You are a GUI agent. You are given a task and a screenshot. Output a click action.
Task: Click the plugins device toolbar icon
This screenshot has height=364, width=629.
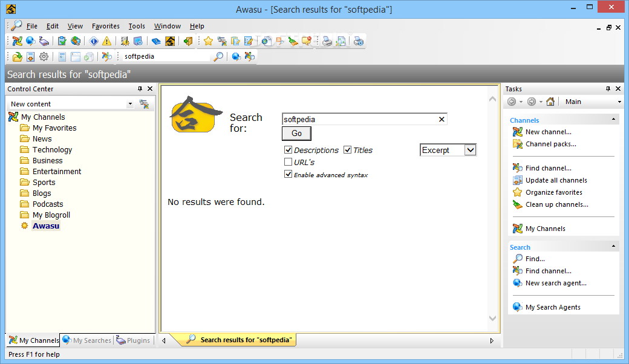[44, 41]
